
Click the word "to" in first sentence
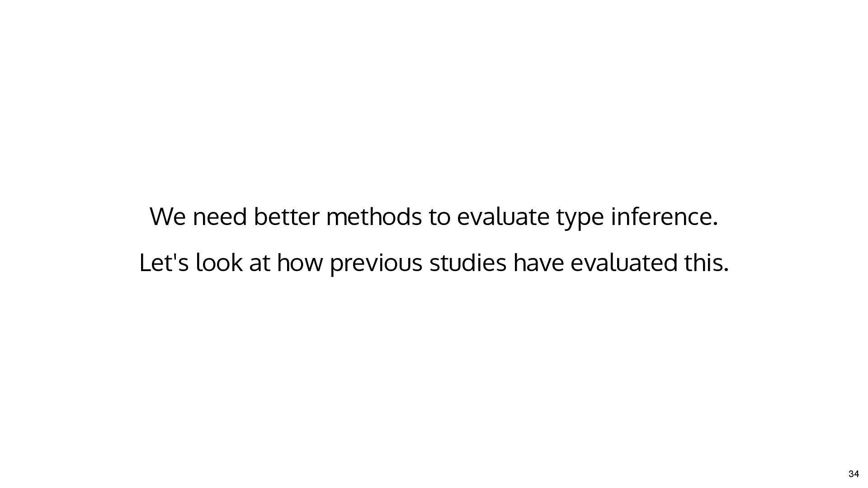point(439,217)
